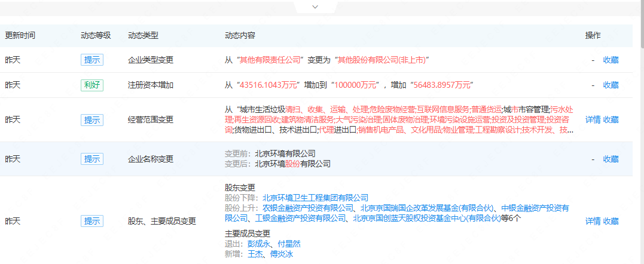This screenshot has width=644, height=264.
Task: Click 收藏 for the 企业类型变更 row
Action: (611, 60)
